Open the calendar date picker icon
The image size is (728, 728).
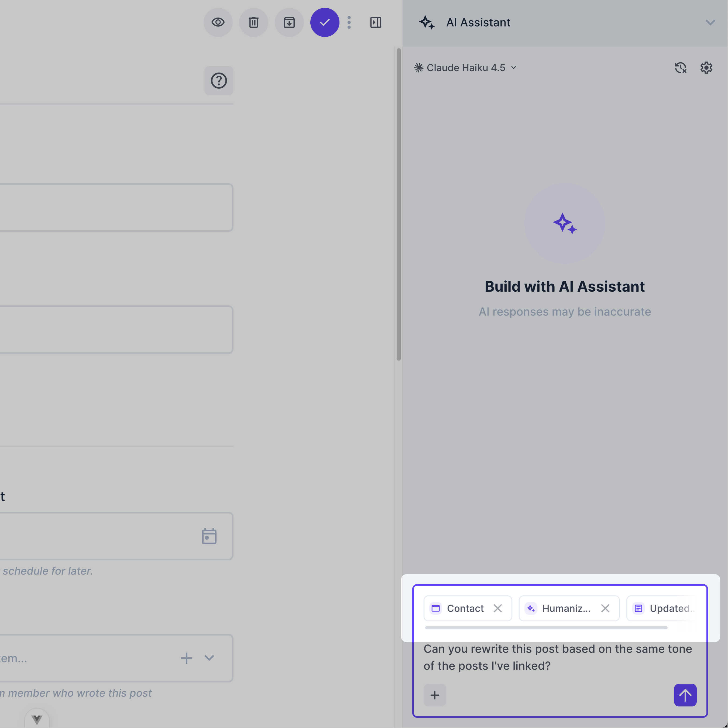pyautogui.click(x=209, y=536)
